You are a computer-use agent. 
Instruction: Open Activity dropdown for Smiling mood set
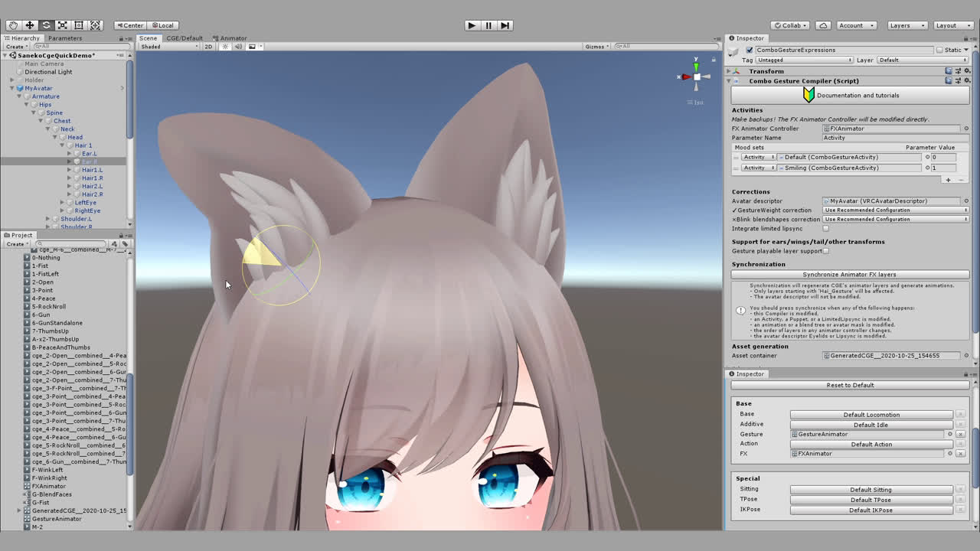click(758, 168)
